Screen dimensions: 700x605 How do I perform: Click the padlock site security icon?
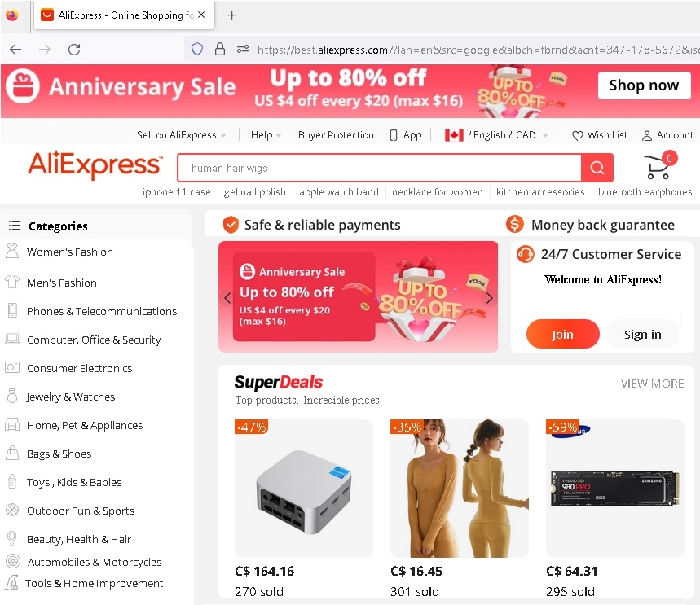tap(220, 49)
